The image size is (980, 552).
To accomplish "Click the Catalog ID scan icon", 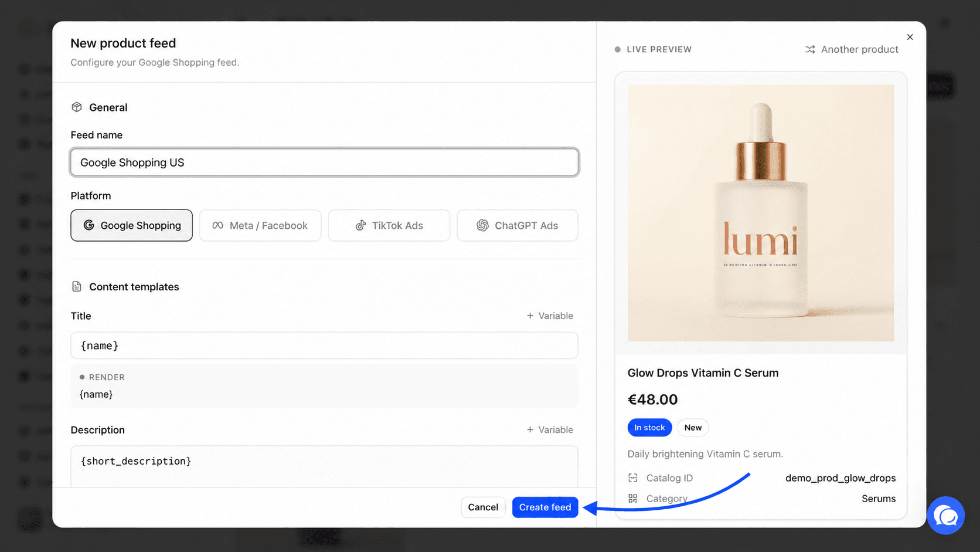I will click(633, 478).
